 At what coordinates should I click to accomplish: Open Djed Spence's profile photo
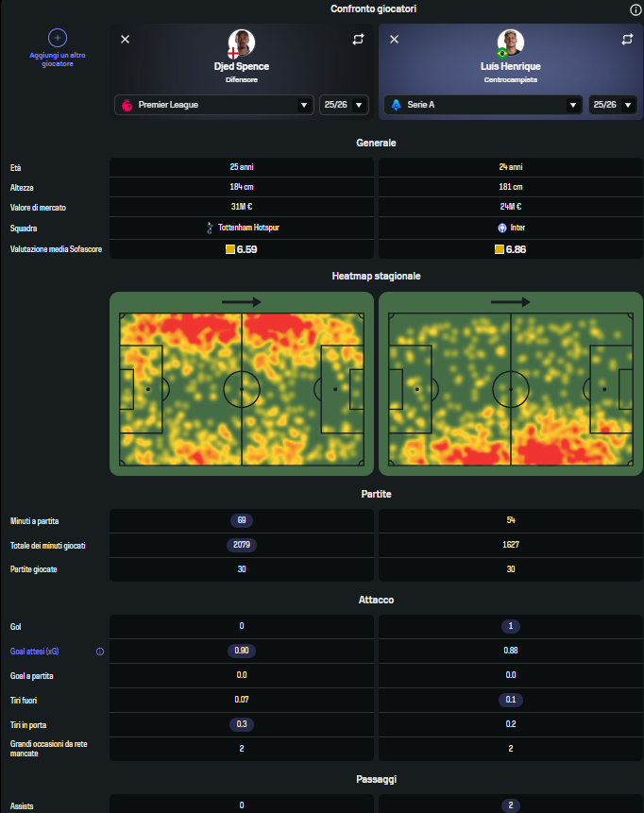pyautogui.click(x=242, y=42)
